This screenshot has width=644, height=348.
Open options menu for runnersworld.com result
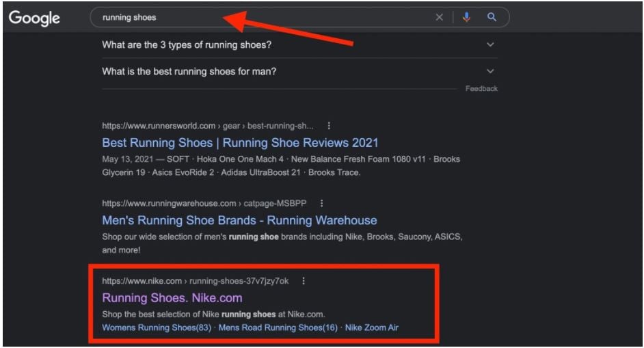(x=329, y=126)
